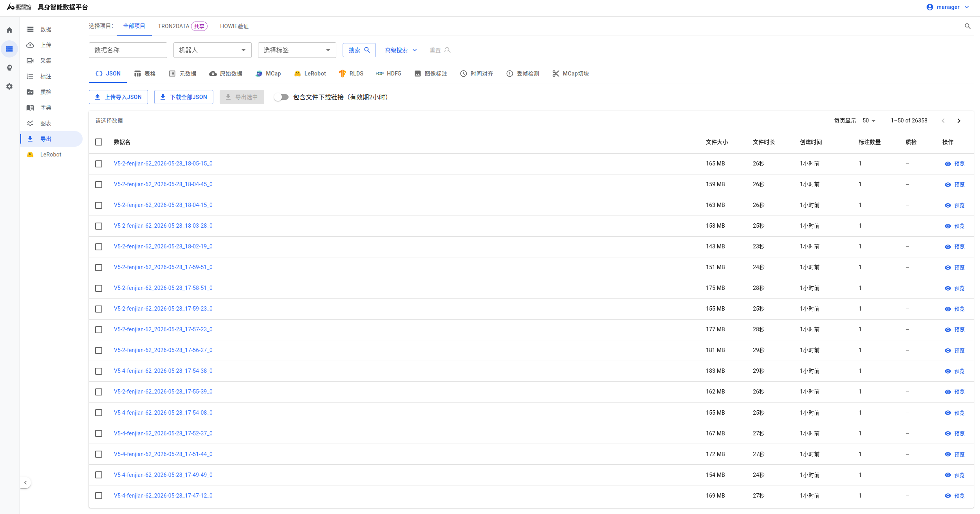The width and height of the screenshot is (980, 514).
Task: Select the TRON2DATA project tab
Action: click(183, 26)
